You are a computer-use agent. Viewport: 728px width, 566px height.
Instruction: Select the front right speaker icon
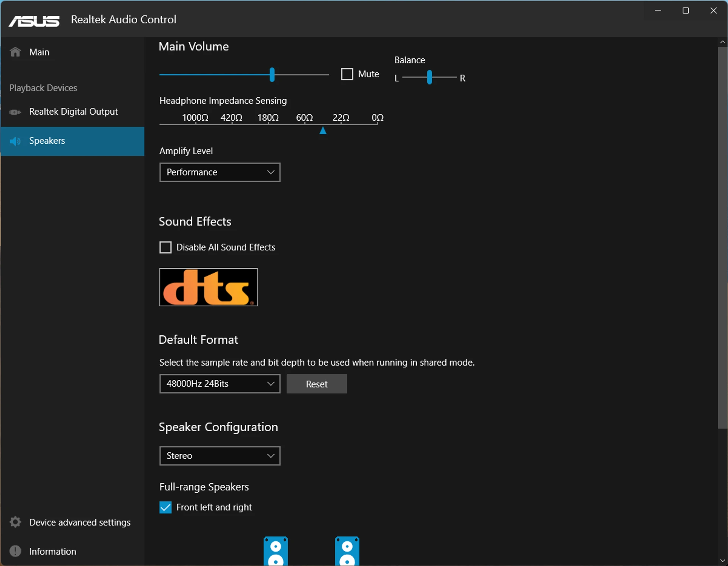click(x=347, y=551)
